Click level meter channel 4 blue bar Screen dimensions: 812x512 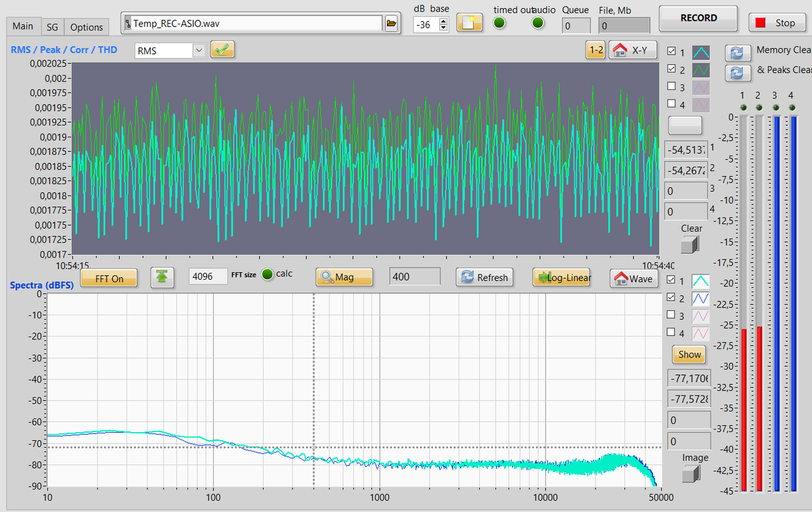(x=792, y=303)
